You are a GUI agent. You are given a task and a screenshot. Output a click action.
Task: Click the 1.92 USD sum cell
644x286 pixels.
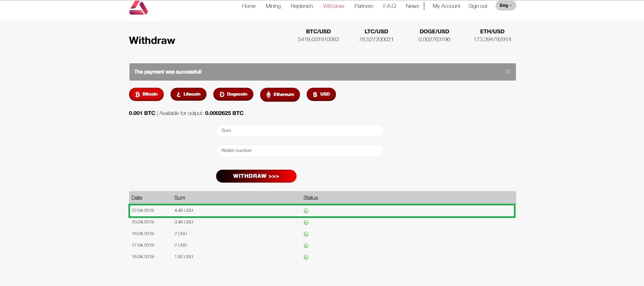184,257
